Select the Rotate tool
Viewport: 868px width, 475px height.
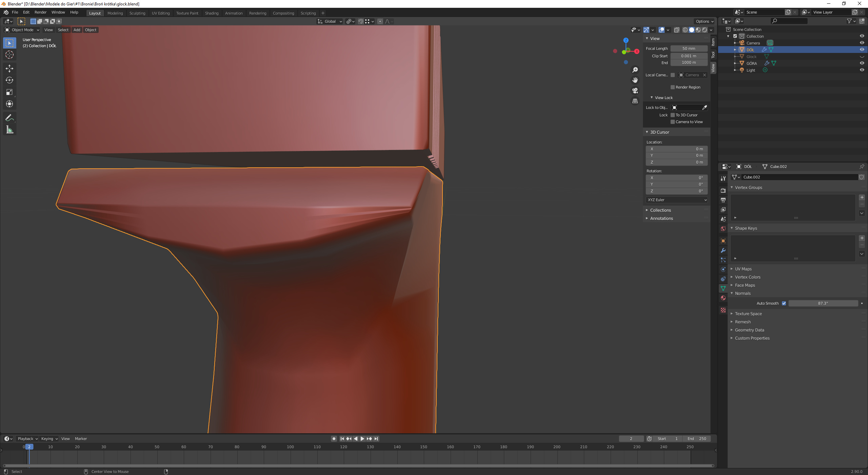pyautogui.click(x=9, y=80)
